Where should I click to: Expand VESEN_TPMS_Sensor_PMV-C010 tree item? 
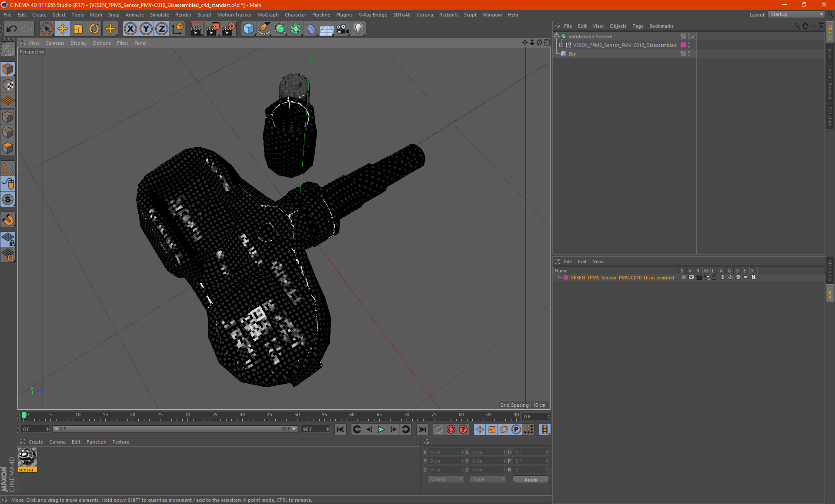561,45
